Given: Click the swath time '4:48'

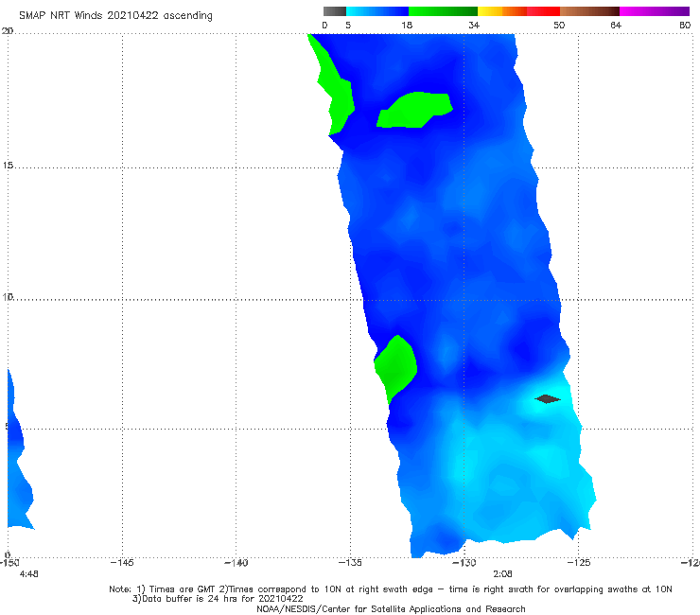Looking at the screenshot, I should click(x=29, y=574).
